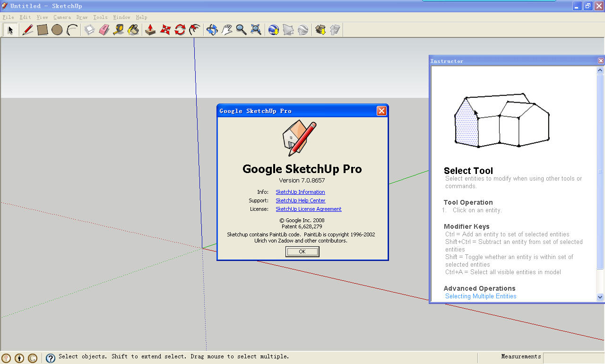Select the pink Eraser tool
The height and width of the screenshot is (364, 605).
click(x=104, y=30)
